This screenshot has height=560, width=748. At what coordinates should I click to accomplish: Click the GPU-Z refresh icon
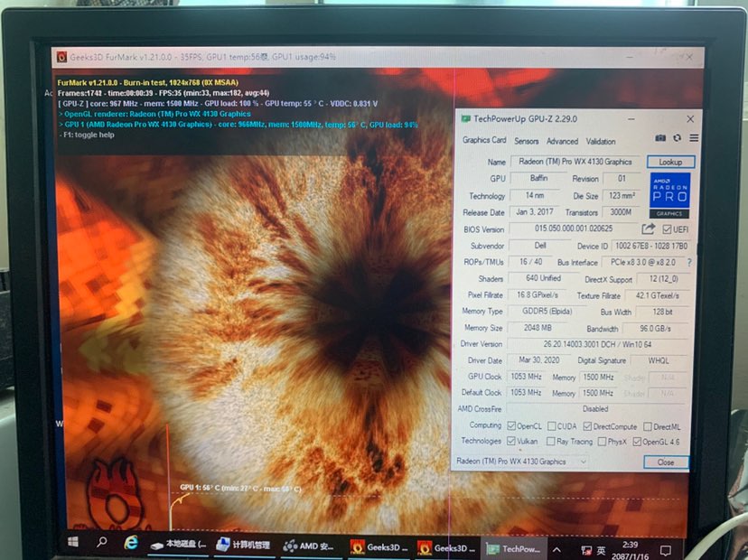(x=677, y=138)
